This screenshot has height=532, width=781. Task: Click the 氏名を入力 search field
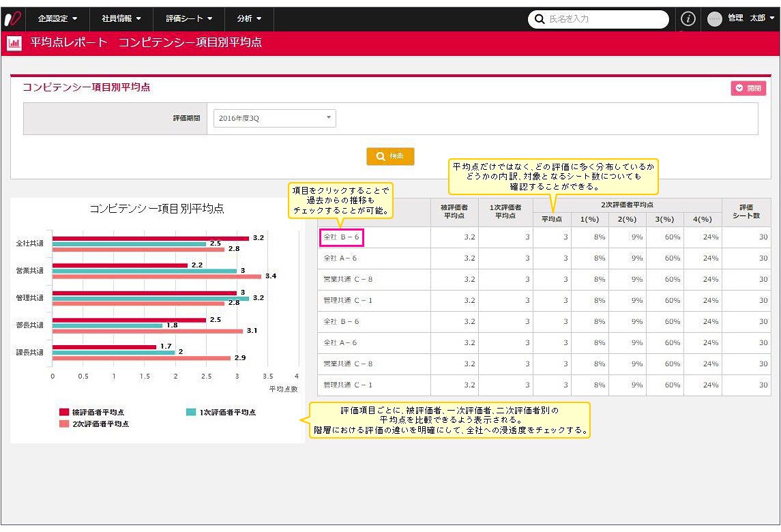(x=598, y=19)
